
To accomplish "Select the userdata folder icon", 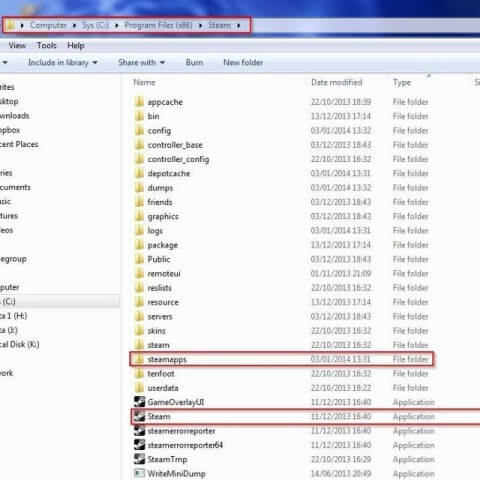I will pos(139,387).
